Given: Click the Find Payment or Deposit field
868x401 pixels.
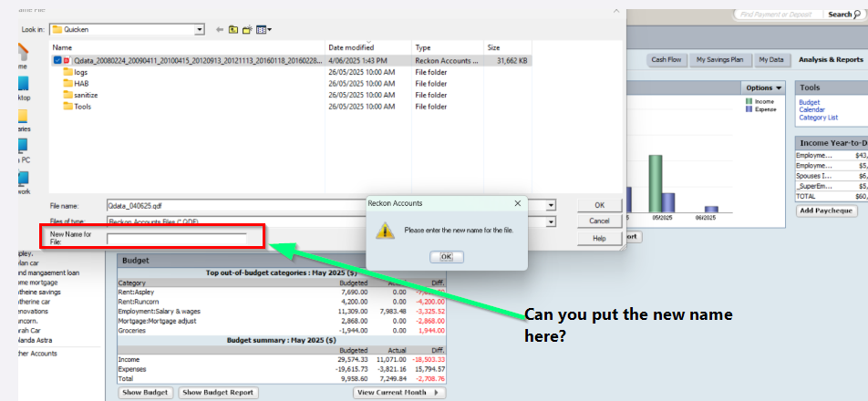Looking at the screenshot, I should [x=778, y=15].
